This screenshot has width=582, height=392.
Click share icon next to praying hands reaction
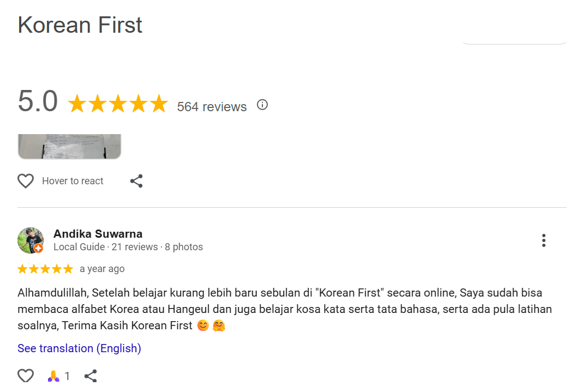[x=91, y=376]
